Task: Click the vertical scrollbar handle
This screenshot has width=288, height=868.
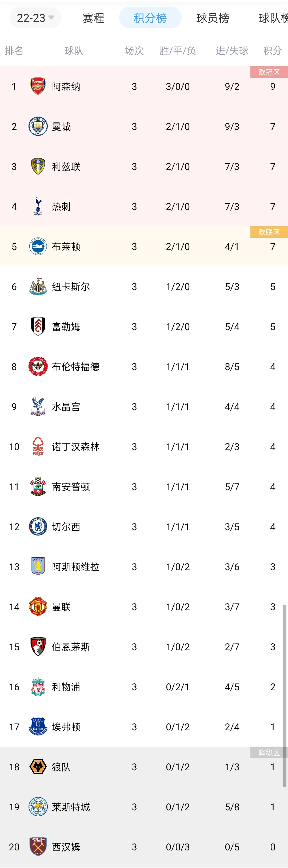Action: coord(285,695)
